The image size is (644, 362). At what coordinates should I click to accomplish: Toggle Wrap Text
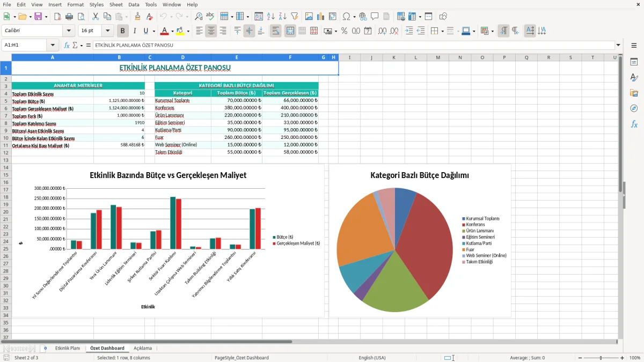(x=275, y=31)
